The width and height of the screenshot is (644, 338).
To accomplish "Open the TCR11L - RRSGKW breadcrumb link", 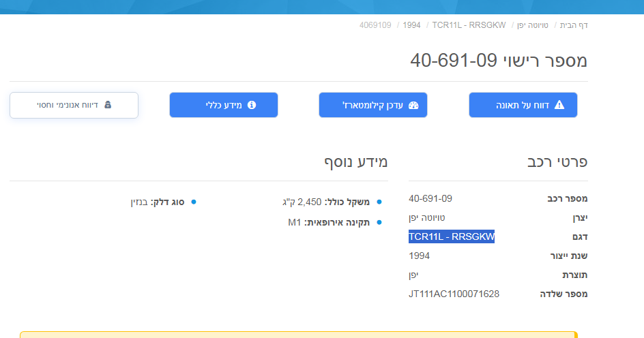I will coord(469,25).
